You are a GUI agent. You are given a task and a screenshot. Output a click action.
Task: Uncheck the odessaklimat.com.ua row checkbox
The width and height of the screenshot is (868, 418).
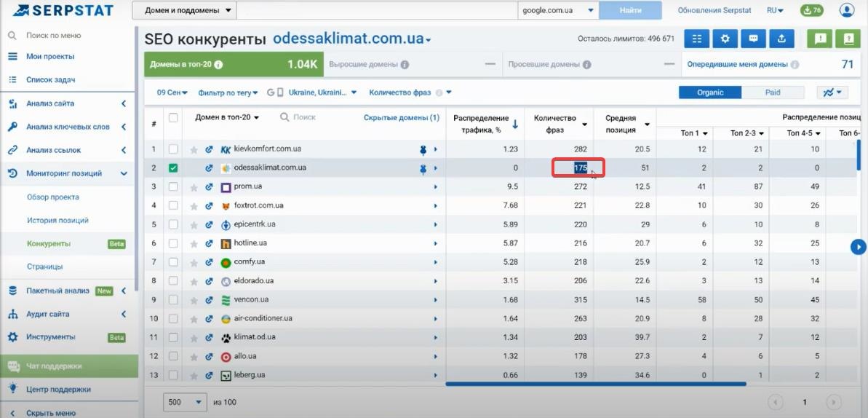(173, 168)
